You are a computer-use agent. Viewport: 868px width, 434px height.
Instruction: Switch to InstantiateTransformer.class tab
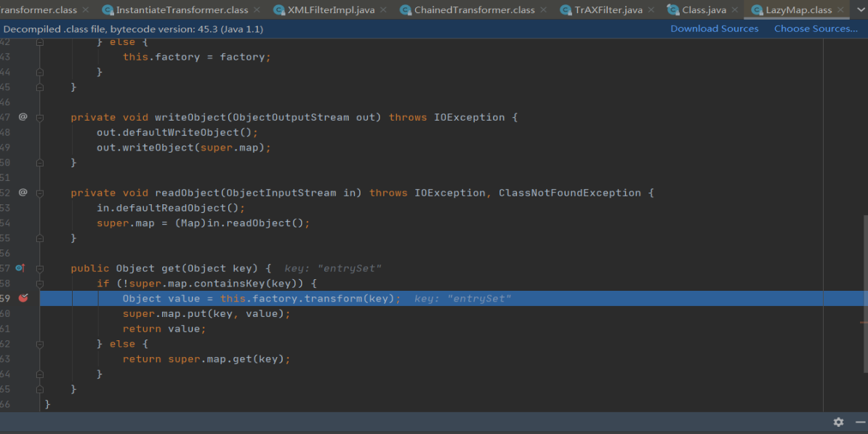click(x=182, y=10)
